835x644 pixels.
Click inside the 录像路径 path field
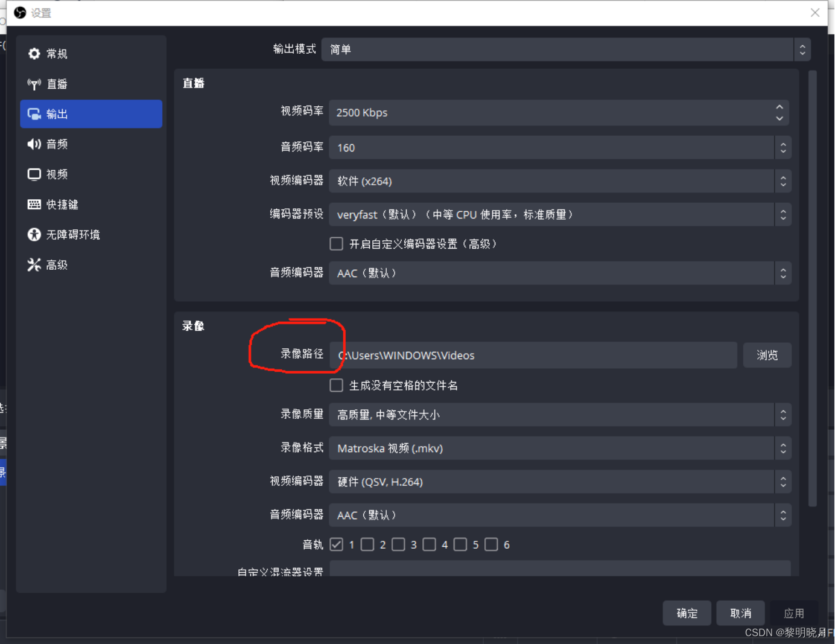click(x=531, y=355)
